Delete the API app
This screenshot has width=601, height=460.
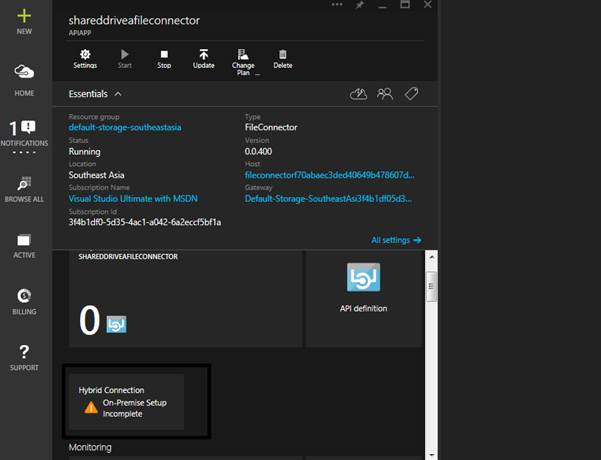pos(283,59)
